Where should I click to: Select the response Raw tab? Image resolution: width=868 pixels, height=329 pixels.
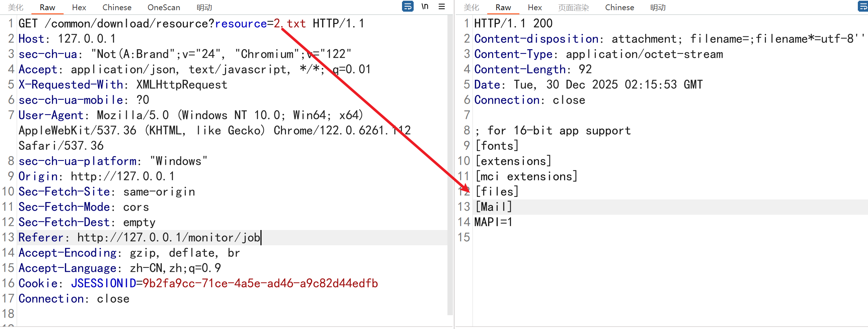(x=503, y=8)
